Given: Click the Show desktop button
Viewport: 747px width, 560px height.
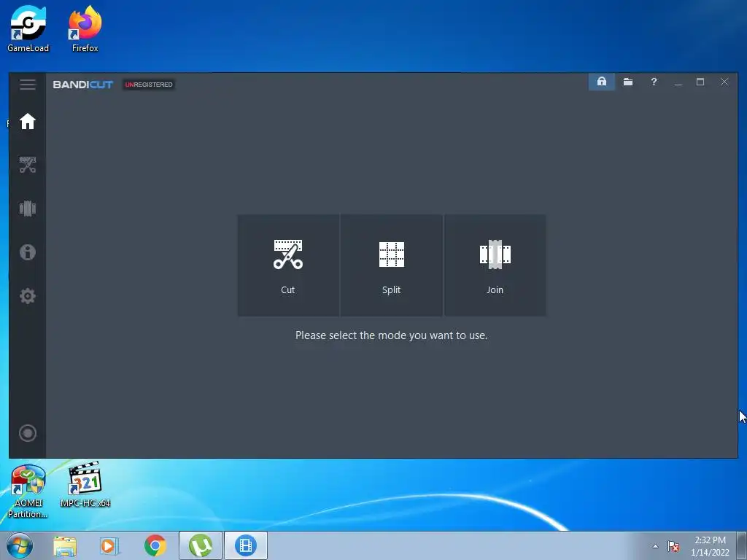Looking at the screenshot, I should pyautogui.click(x=742, y=545).
